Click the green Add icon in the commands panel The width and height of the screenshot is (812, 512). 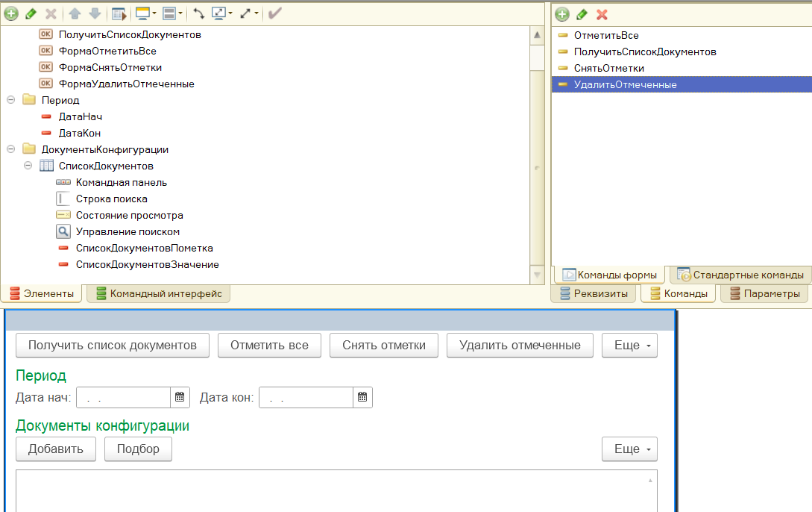click(562, 14)
